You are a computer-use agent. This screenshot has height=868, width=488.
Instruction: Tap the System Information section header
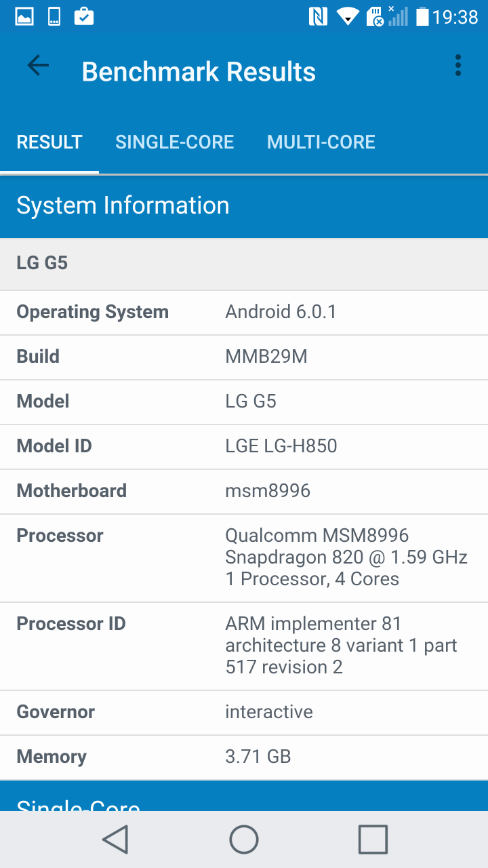[x=244, y=205]
